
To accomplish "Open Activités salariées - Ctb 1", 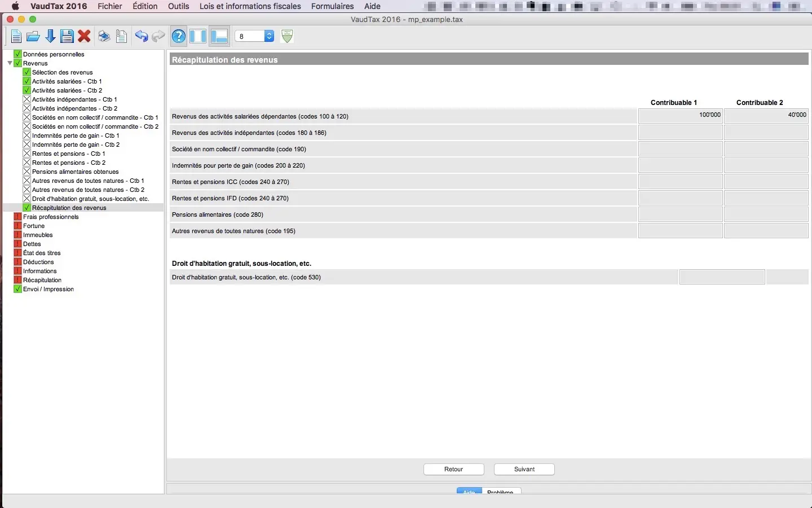I will pyautogui.click(x=67, y=81).
